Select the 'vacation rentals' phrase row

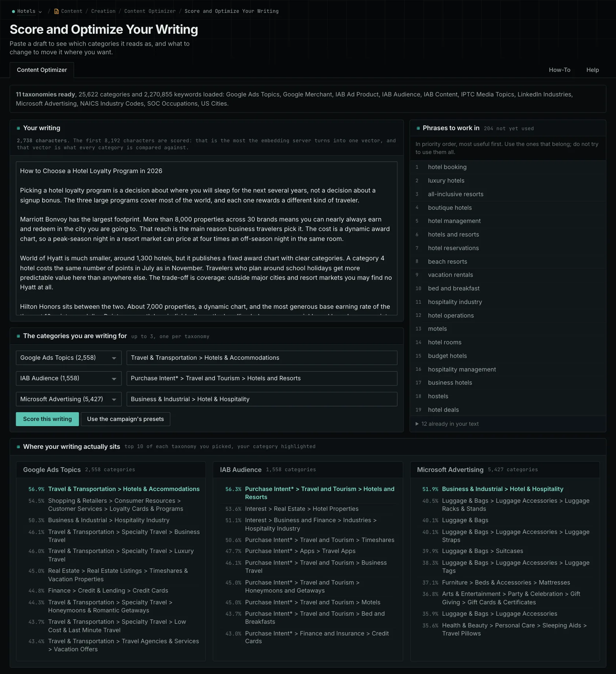pos(507,275)
